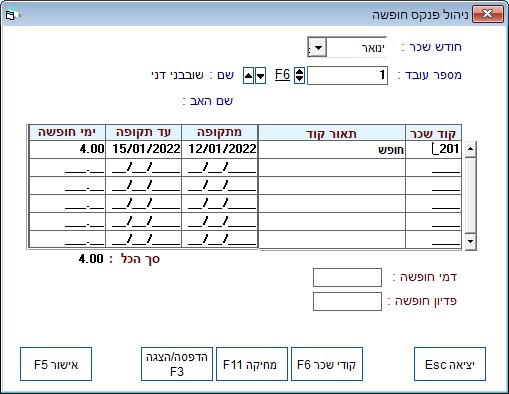Image resolution: width=509 pixels, height=394 pixels.
Task: Click the מתקופה column header
Action: click(x=220, y=133)
